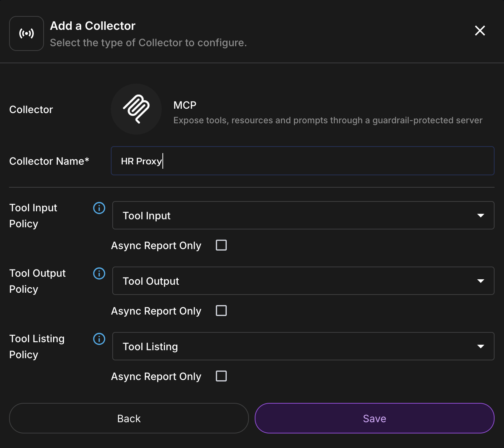Enable Async Report Only for Tool Output

coord(221,311)
